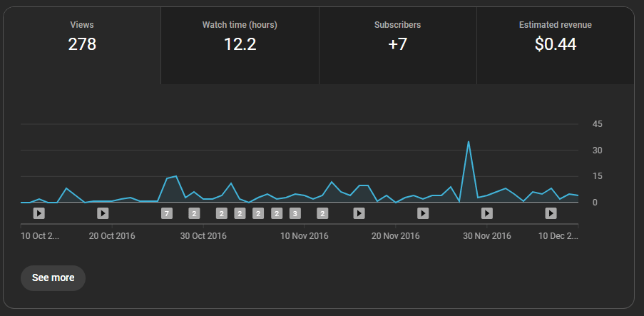Click the '10 Nov 2016' axis date
Image resolution: width=644 pixels, height=316 pixels.
(x=305, y=236)
